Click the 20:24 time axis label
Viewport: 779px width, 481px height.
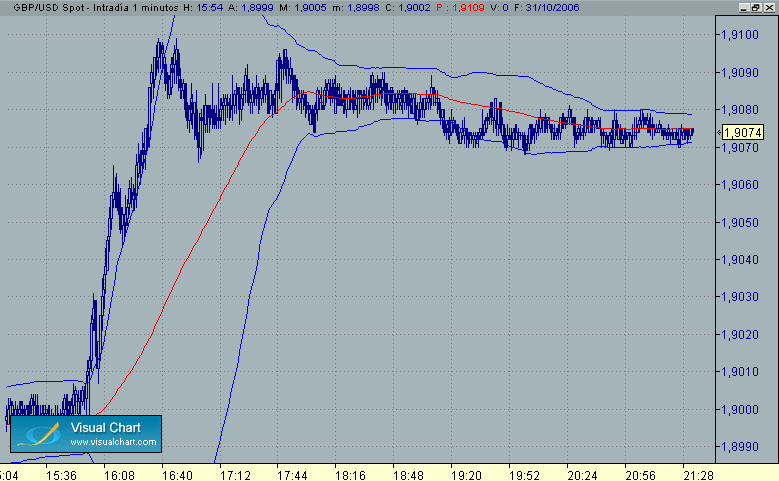point(582,476)
